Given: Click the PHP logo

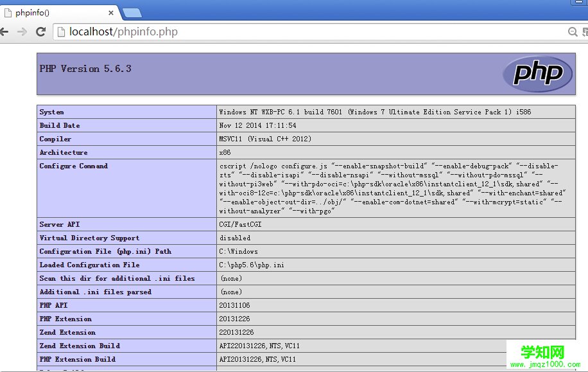Looking at the screenshot, I should pos(537,74).
